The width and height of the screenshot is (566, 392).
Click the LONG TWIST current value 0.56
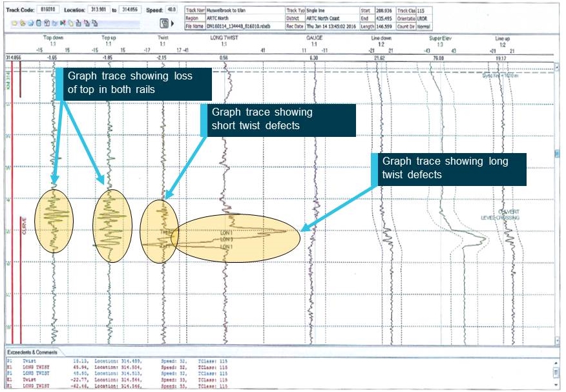pos(224,57)
